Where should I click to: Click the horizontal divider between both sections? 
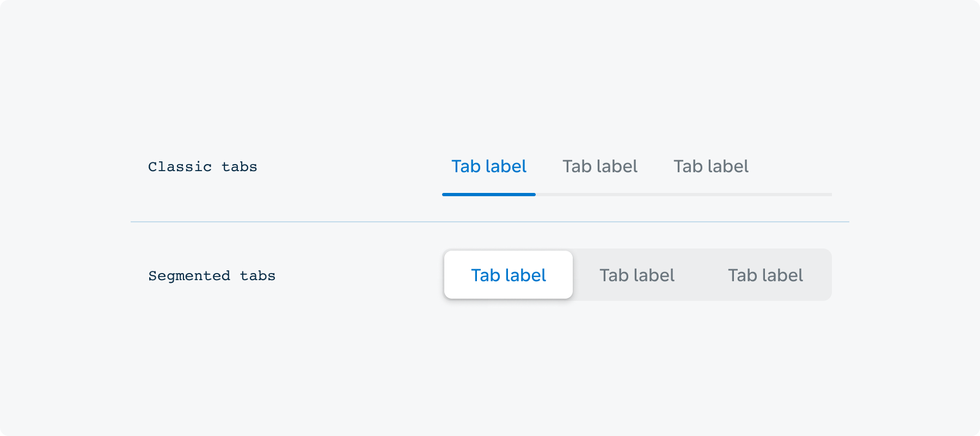pyautogui.click(x=490, y=221)
